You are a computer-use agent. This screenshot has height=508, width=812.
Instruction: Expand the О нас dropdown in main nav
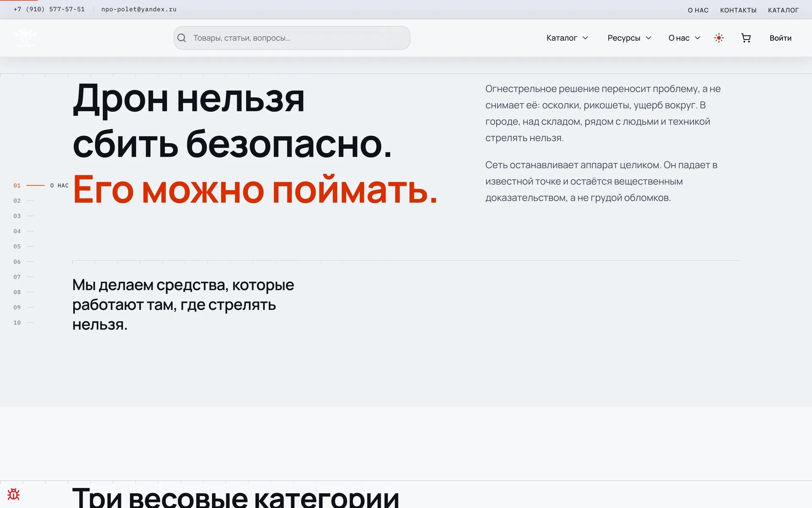[684, 38]
